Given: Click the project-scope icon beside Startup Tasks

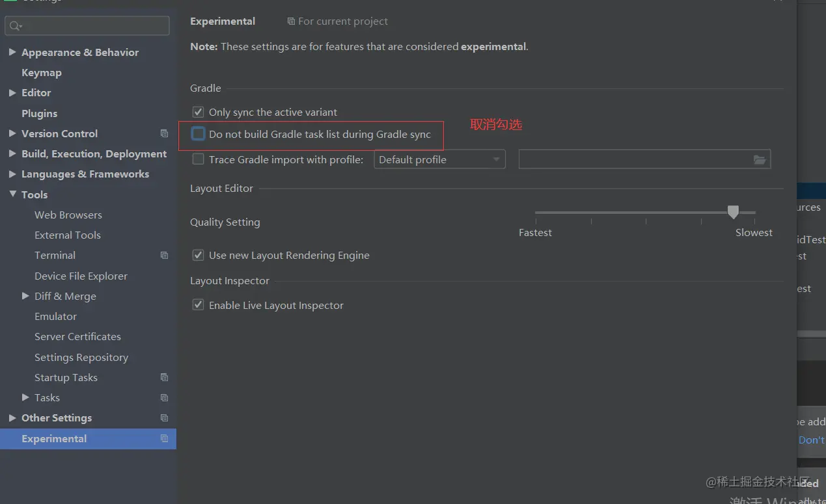Looking at the screenshot, I should click(x=164, y=377).
